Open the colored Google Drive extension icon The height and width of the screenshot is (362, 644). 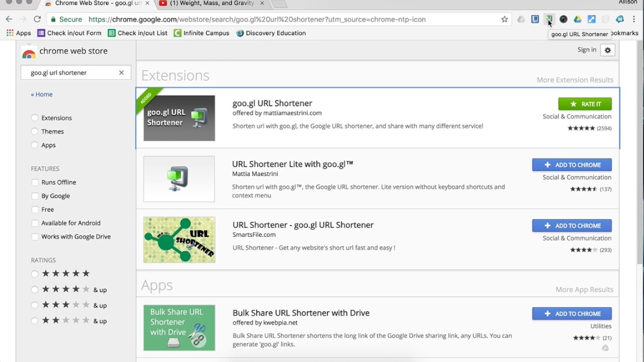point(578,19)
